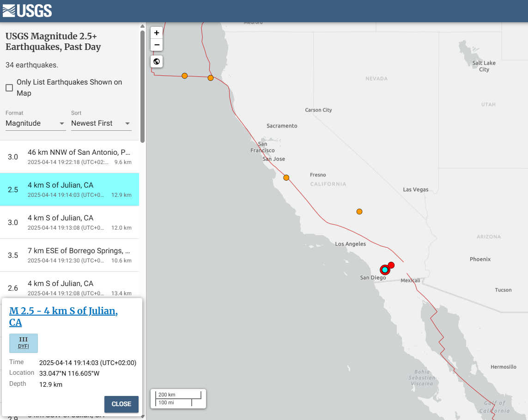Open the Format dropdown showing Magnitude
Image resolution: width=528 pixels, height=420 pixels.
point(36,123)
